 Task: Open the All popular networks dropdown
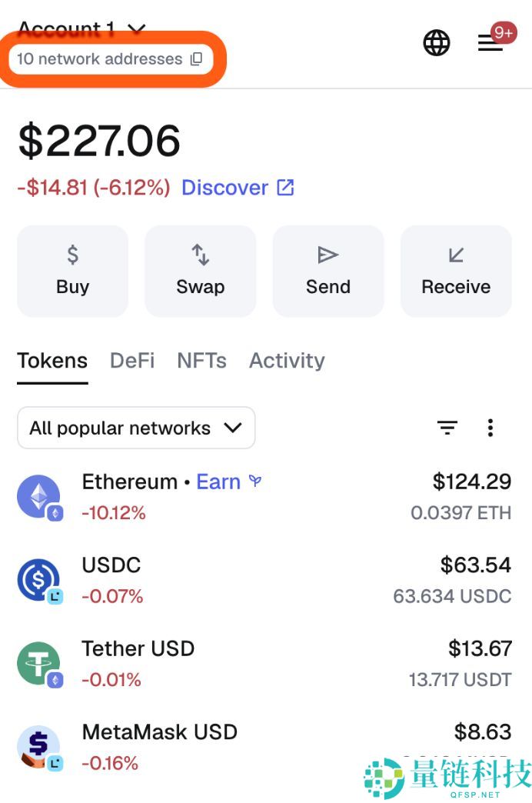coord(135,428)
